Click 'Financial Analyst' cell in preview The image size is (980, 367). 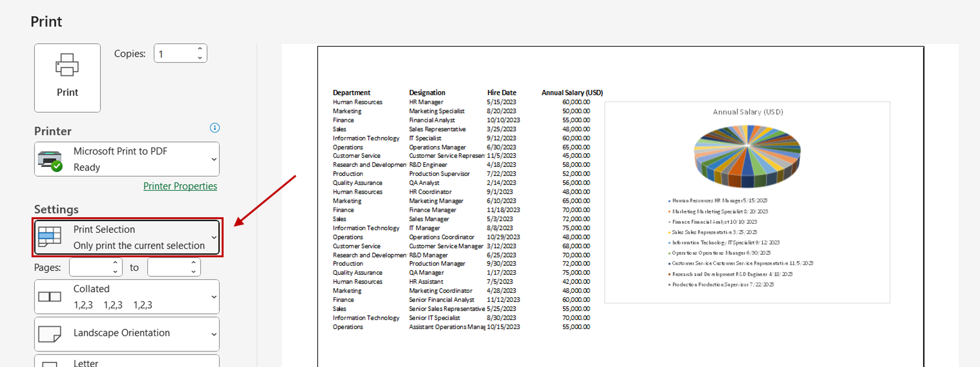(x=432, y=120)
